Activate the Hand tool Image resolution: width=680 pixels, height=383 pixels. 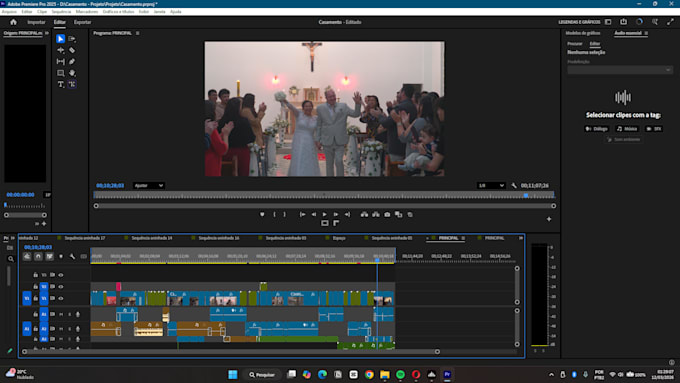[72, 73]
